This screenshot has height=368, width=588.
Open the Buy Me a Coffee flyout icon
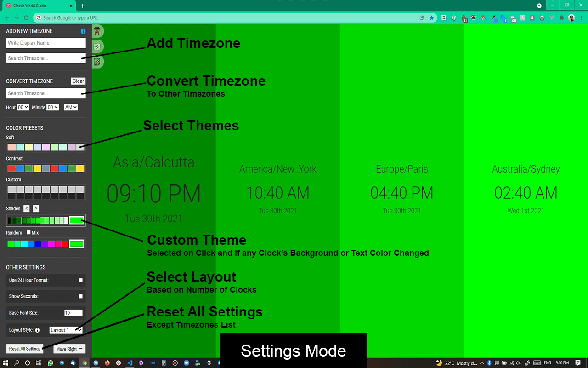(97, 31)
